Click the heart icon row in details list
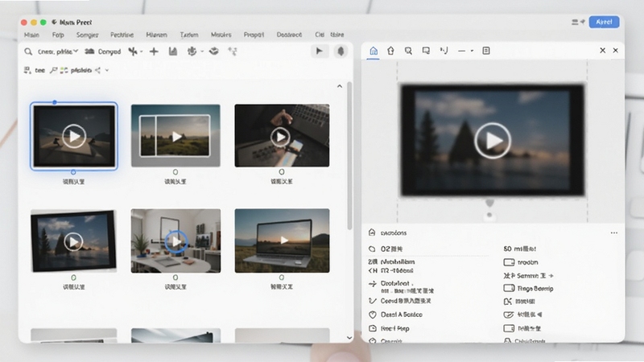Image resolution: width=644 pixels, height=362 pixels. click(x=373, y=315)
